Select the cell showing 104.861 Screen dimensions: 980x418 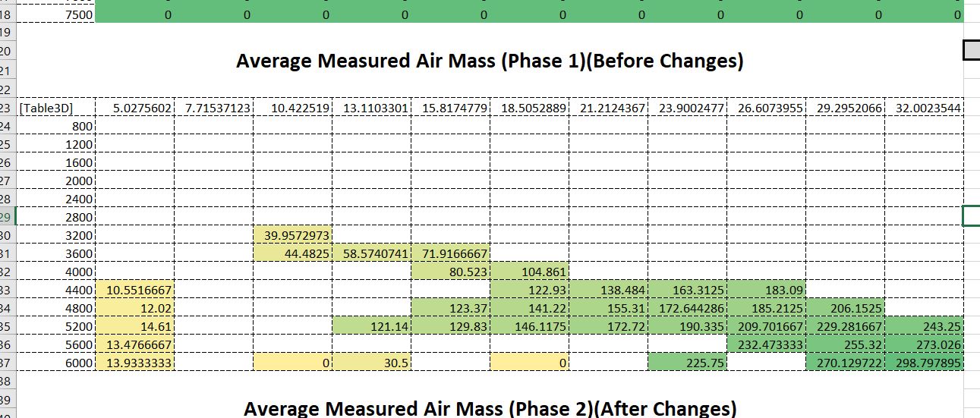530,272
